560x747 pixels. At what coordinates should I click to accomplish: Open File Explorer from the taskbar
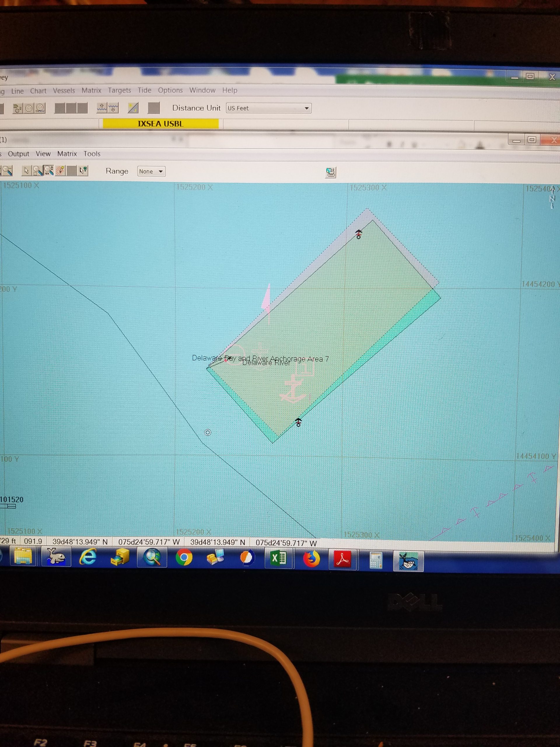pos(23,556)
